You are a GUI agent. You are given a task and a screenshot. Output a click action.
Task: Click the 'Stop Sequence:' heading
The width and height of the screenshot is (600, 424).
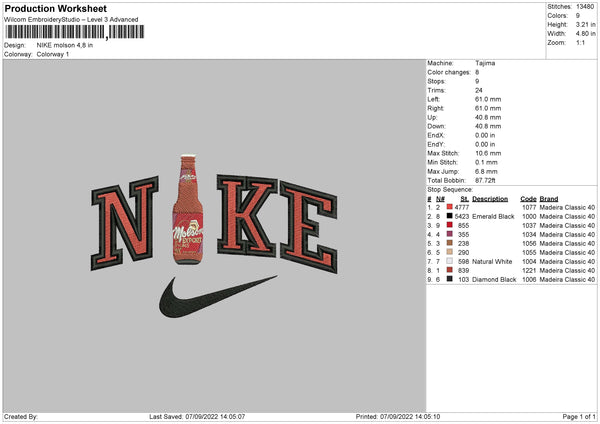[x=450, y=190]
